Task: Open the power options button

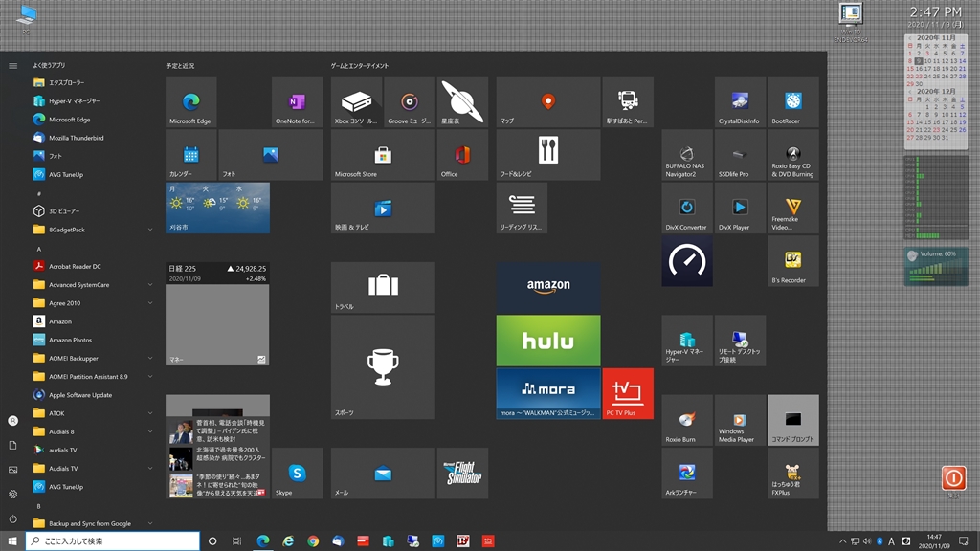Action: (x=12, y=519)
